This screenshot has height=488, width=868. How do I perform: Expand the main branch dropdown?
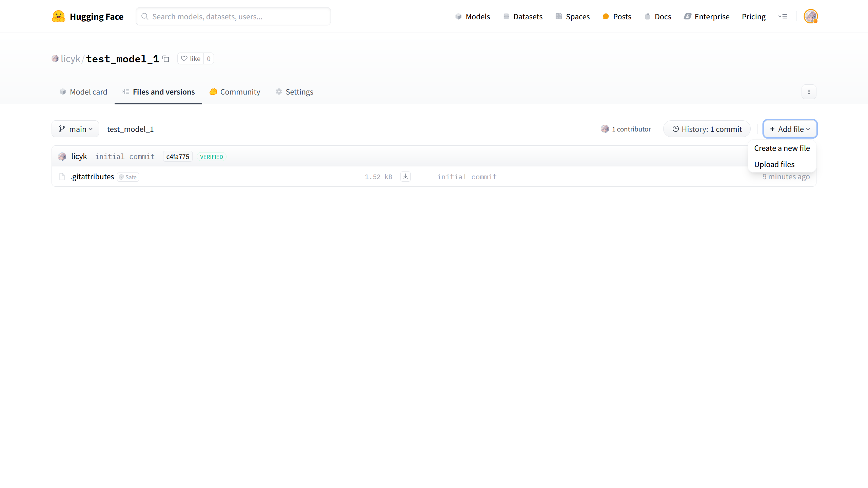coord(75,129)
